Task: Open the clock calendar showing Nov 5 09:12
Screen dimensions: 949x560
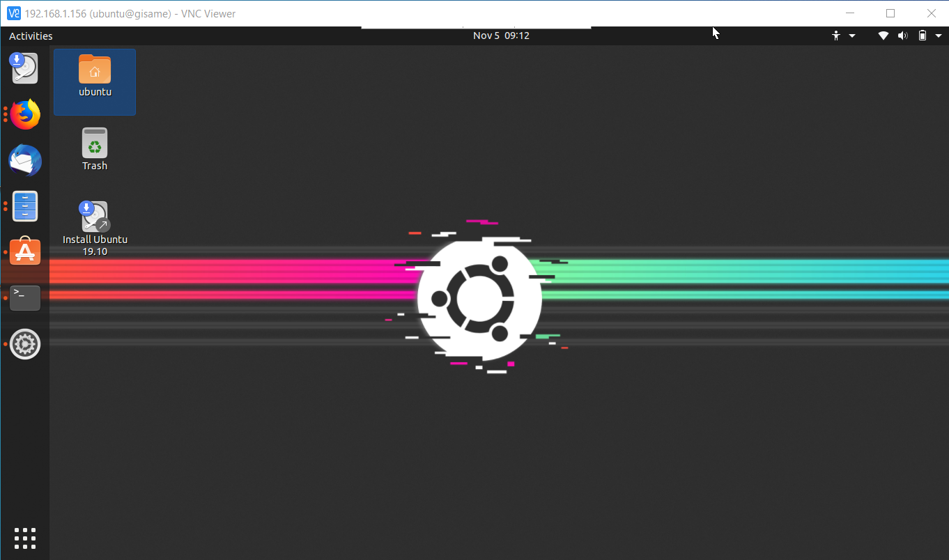Action: click(x=501, y=36)
